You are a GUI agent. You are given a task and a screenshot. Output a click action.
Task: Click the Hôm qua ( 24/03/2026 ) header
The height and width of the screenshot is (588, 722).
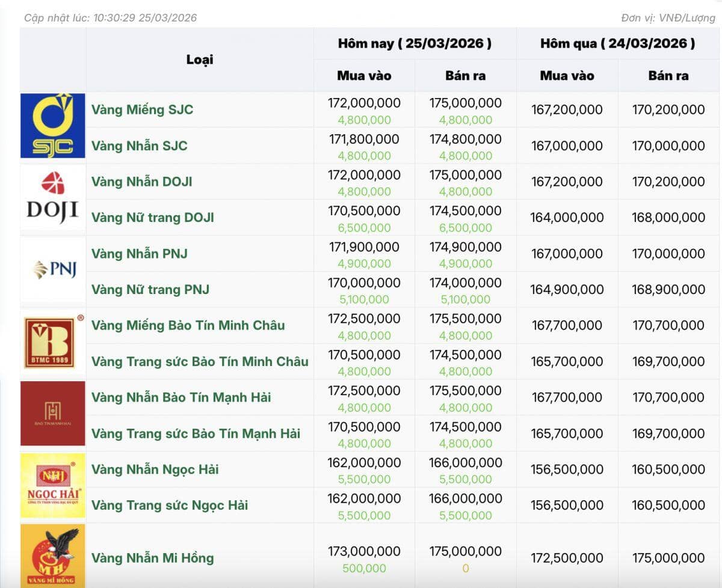point(617,43)
